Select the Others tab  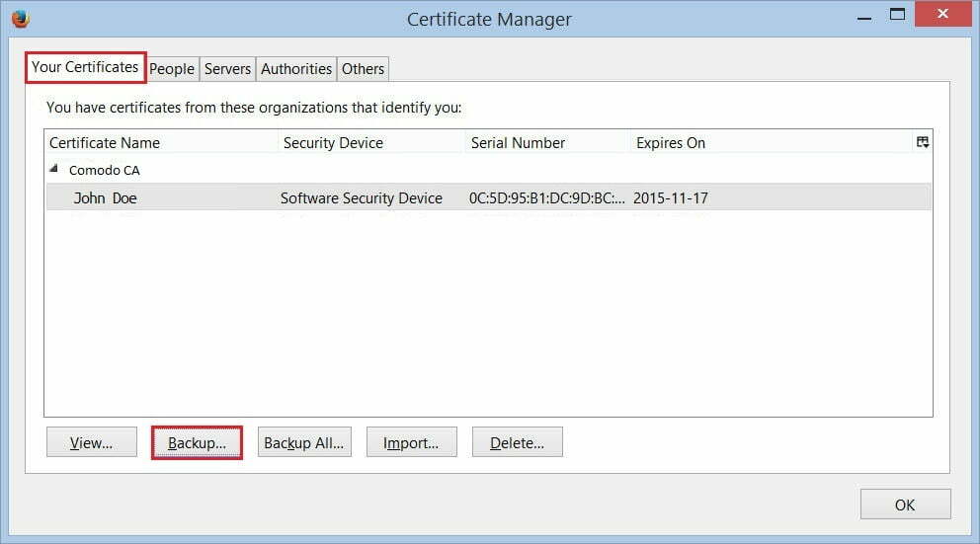coord(363,69)
